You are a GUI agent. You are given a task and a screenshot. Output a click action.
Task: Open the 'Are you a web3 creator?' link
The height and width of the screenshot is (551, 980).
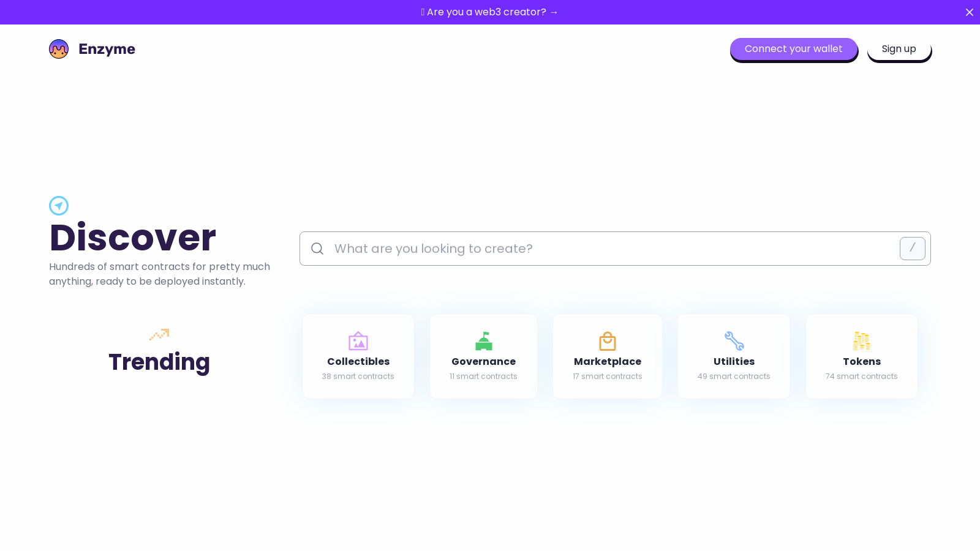tap(490, 12)
